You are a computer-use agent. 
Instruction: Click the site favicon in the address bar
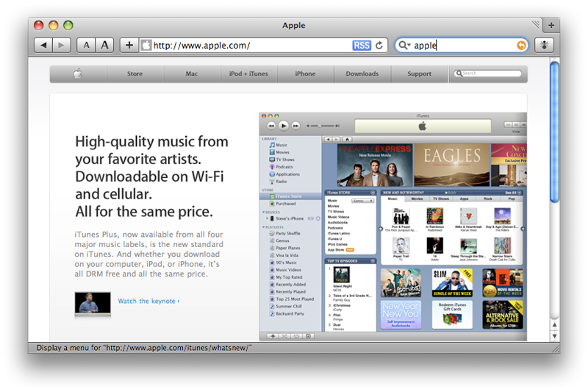146,46
